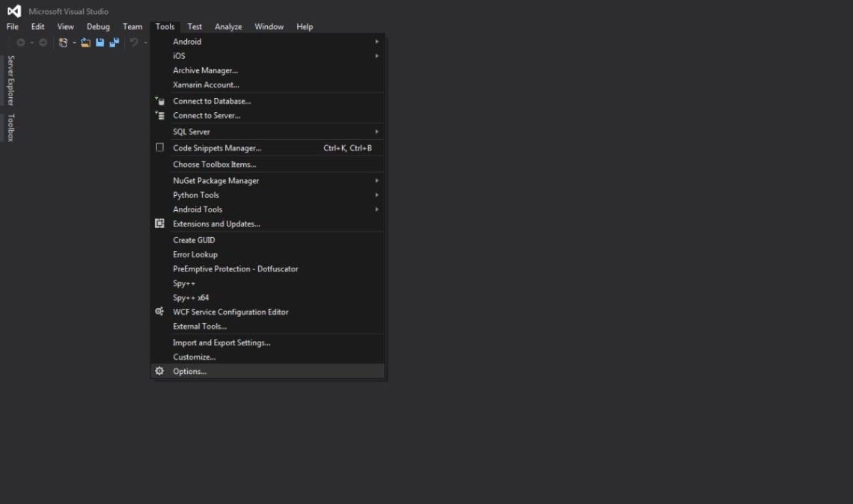Viewport: 853px width, 504px height.
Task: Click the Navigate Forward arrow icon
Action: pos(42,43)
